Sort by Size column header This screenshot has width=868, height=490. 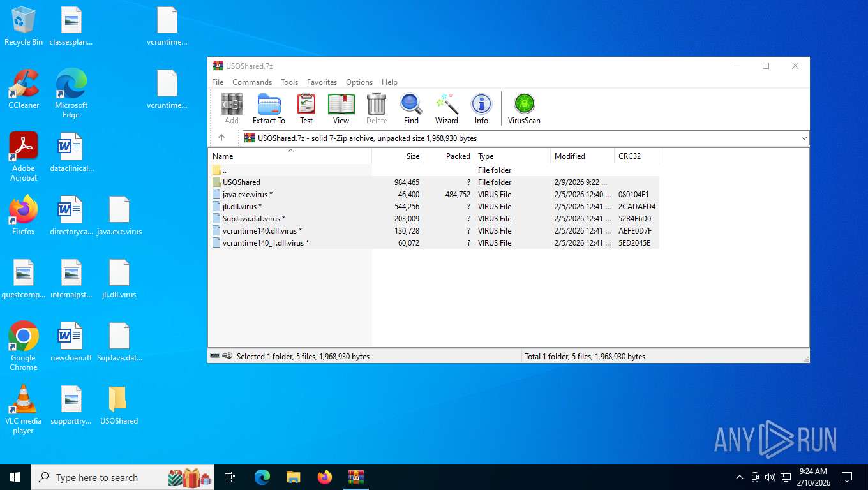pyautogui.click(x=398, y=156)
